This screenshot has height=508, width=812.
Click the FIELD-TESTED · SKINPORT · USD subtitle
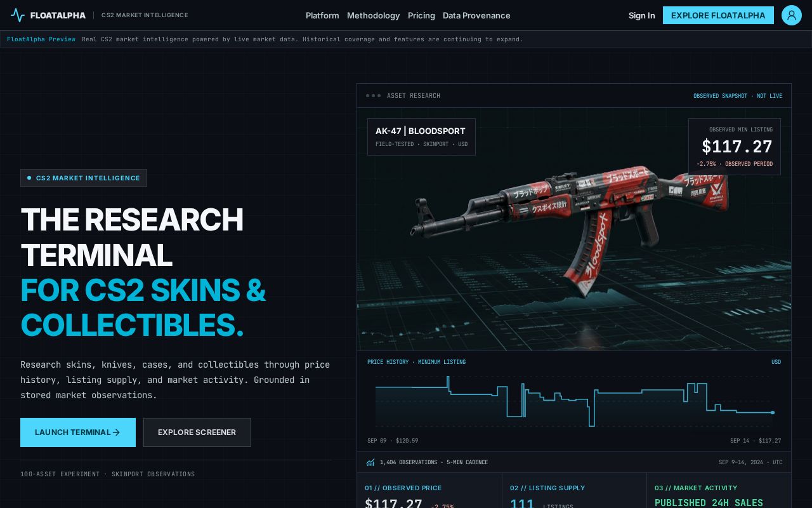[421, 144]
